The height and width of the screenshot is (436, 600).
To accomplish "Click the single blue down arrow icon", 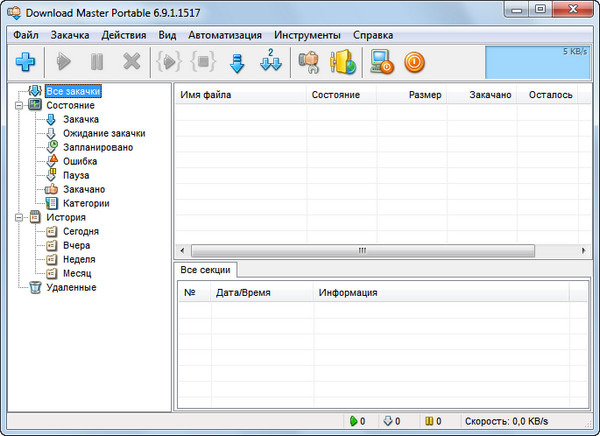I will click(237, 62).
